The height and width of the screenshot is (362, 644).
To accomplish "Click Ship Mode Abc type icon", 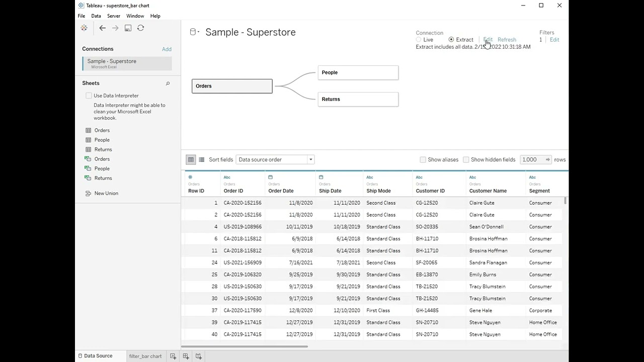I will click(370, 177).
